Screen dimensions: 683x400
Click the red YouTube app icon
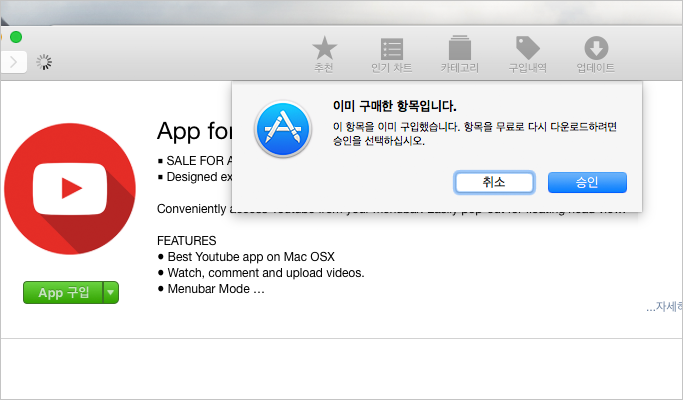click(x=70, y=189)
